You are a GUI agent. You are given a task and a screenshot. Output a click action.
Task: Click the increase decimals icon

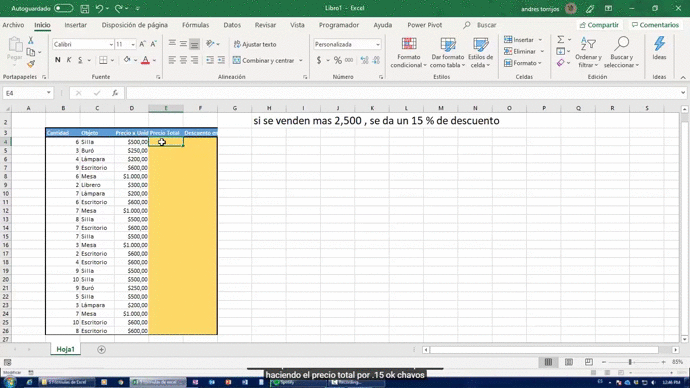tap(364, 60)
